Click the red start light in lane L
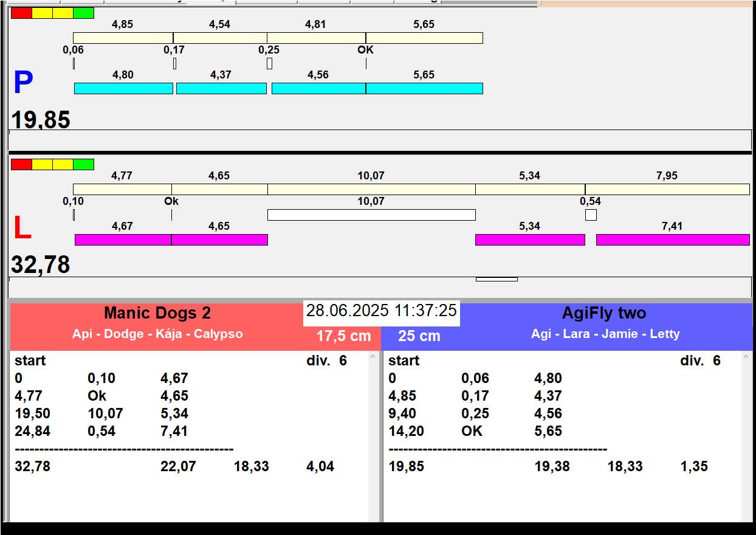The image size is (756, 535). tap(21, 164)
